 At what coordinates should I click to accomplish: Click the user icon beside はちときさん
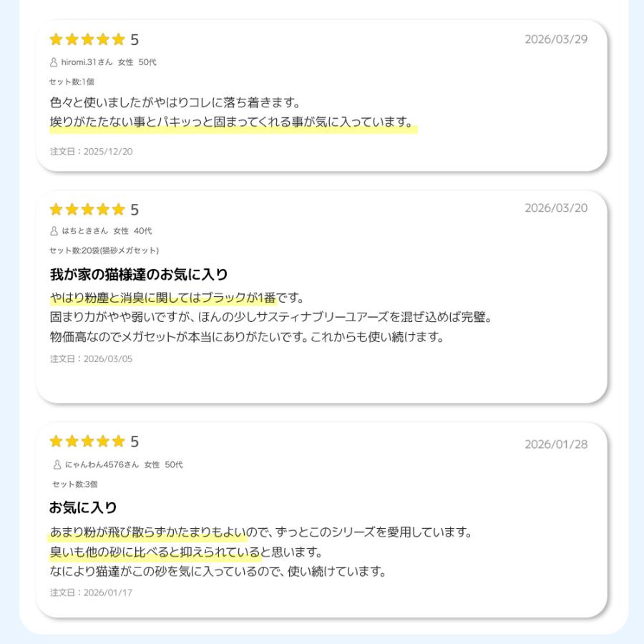click(54, 231)
